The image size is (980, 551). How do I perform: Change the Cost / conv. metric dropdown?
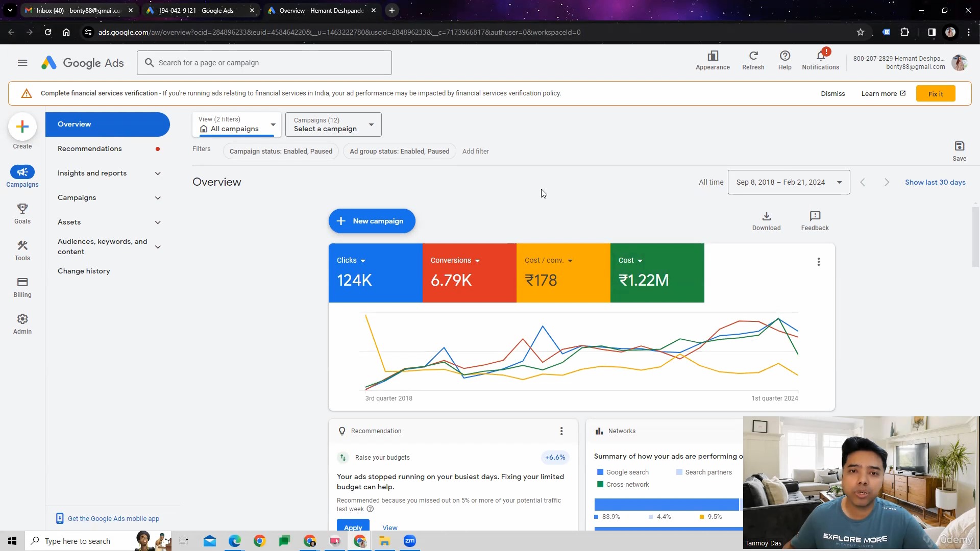coord(549,260)
